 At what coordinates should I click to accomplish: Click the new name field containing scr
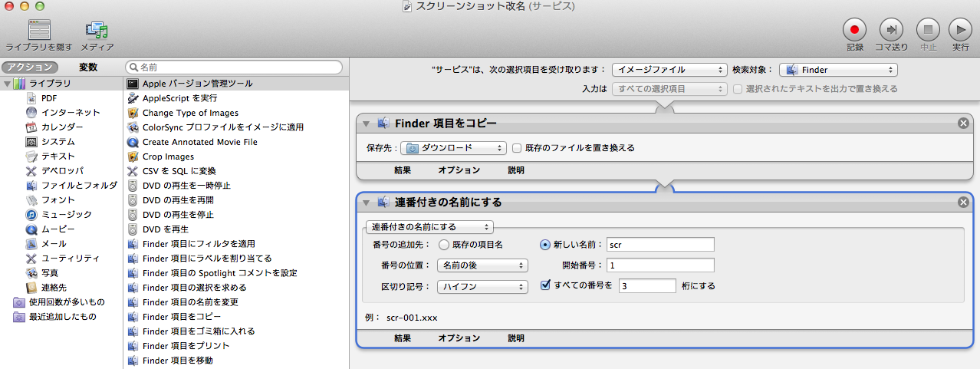click(660, 245)
